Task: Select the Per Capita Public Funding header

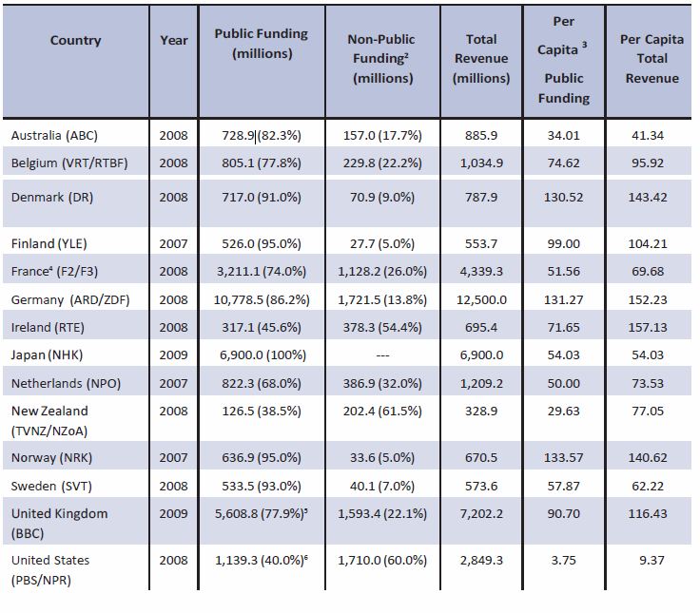Action: coord(563,59)
